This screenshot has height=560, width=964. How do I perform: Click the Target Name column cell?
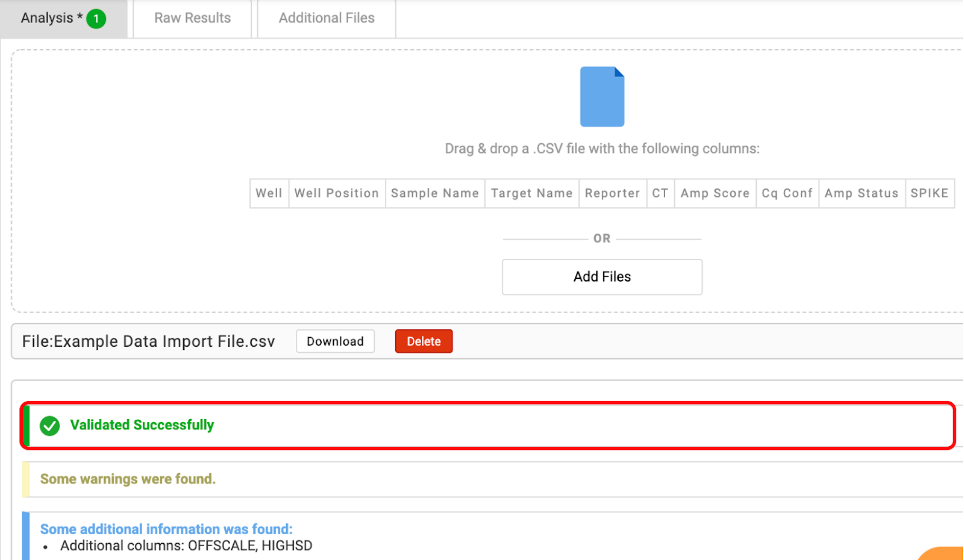(532, 193)
